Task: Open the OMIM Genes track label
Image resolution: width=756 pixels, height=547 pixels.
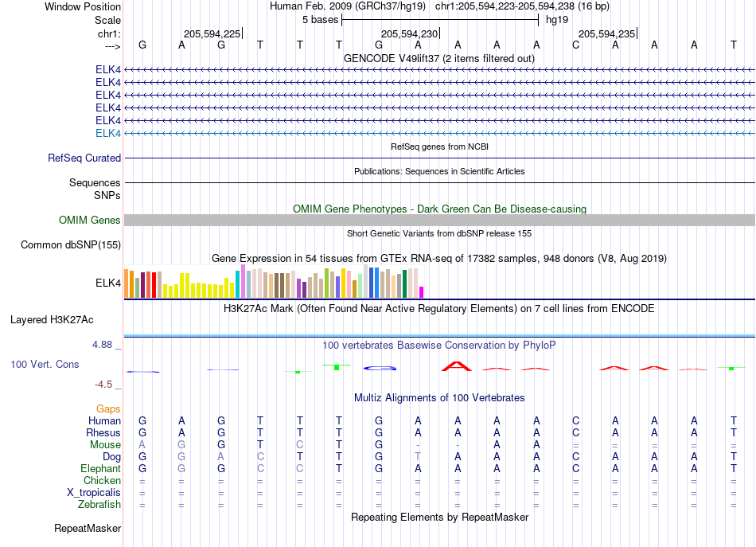Action: pos(89,220)
